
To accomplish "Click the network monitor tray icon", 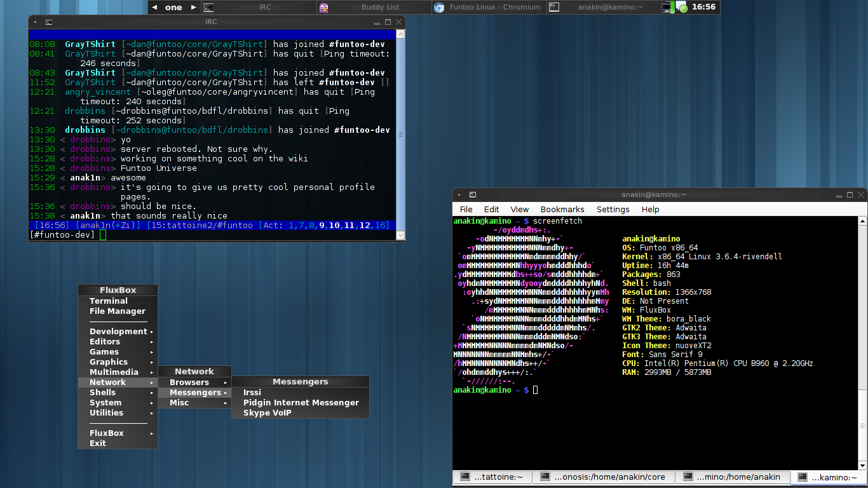I will point(668,8).
